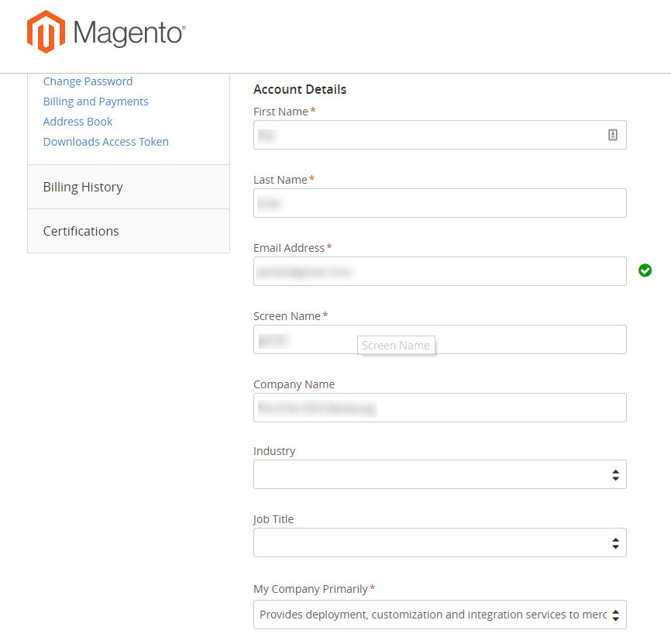Image resolution: width=671 pixels, height=644 pixels.
Task: Click into the First Name field
Action: pos(426,134)
